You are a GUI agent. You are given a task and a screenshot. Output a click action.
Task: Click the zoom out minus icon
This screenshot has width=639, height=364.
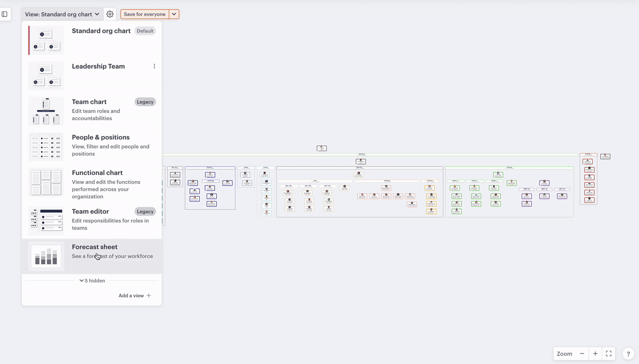582,354
